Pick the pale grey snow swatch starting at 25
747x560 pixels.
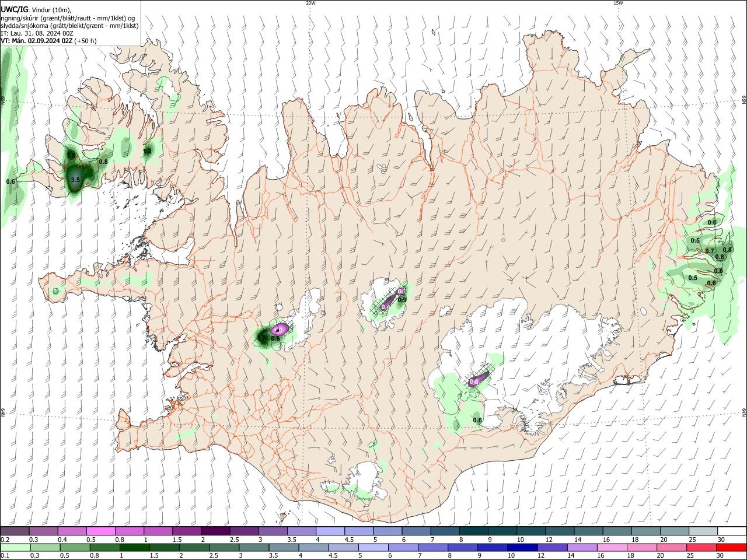tap(704, 531)
